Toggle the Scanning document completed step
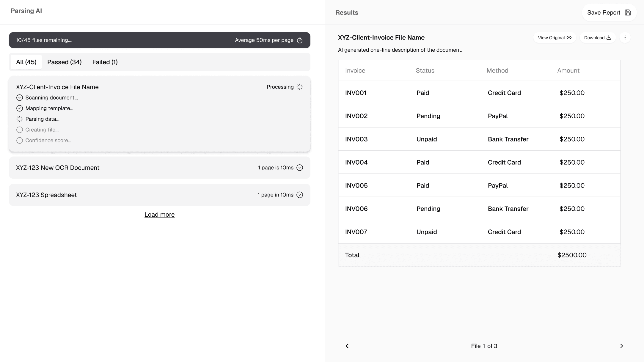This screenshot has height=362, width=644. coord(20,97)
